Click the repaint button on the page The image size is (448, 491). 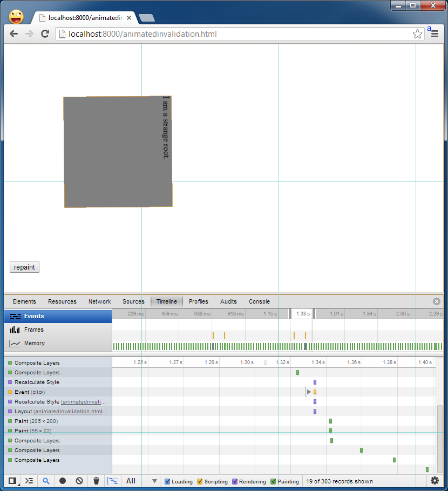(x=24, y=267)
